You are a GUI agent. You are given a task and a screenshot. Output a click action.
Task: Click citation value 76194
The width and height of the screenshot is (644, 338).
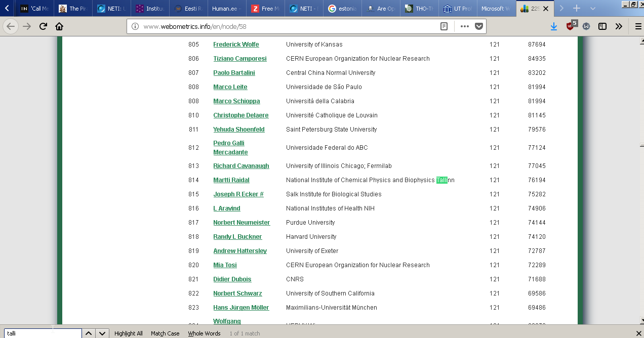pos(537,180)
